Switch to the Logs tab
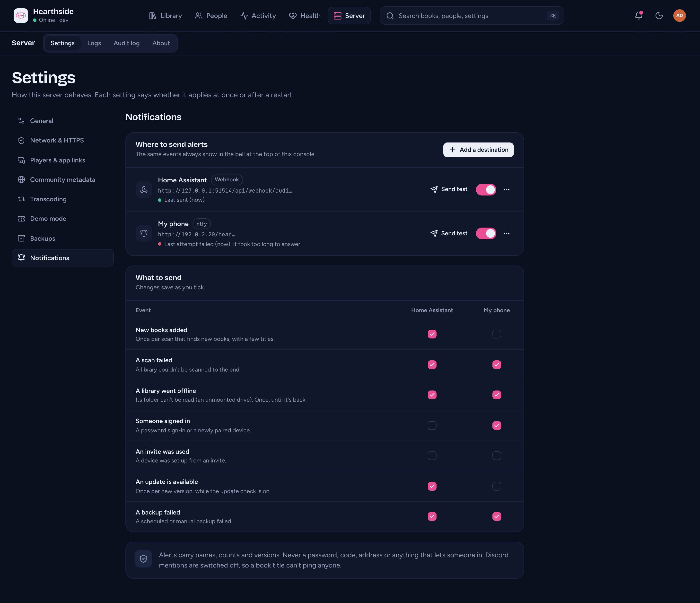 (x=94, y=43)
